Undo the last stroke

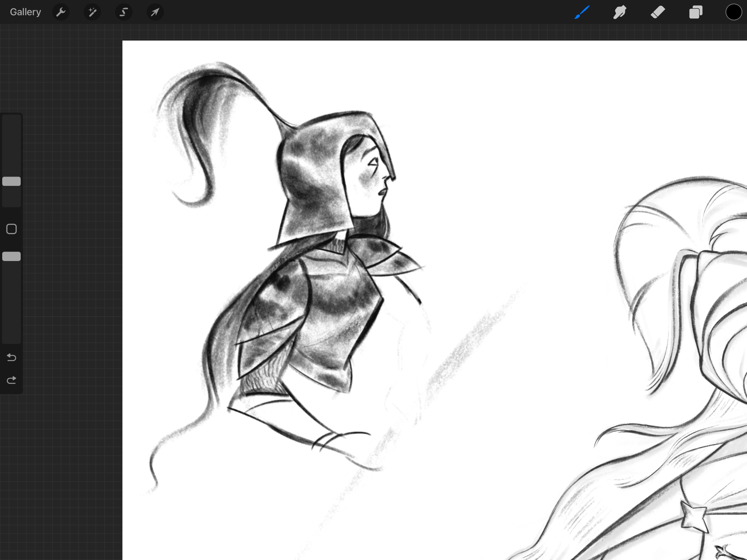[x=12, y=358]
